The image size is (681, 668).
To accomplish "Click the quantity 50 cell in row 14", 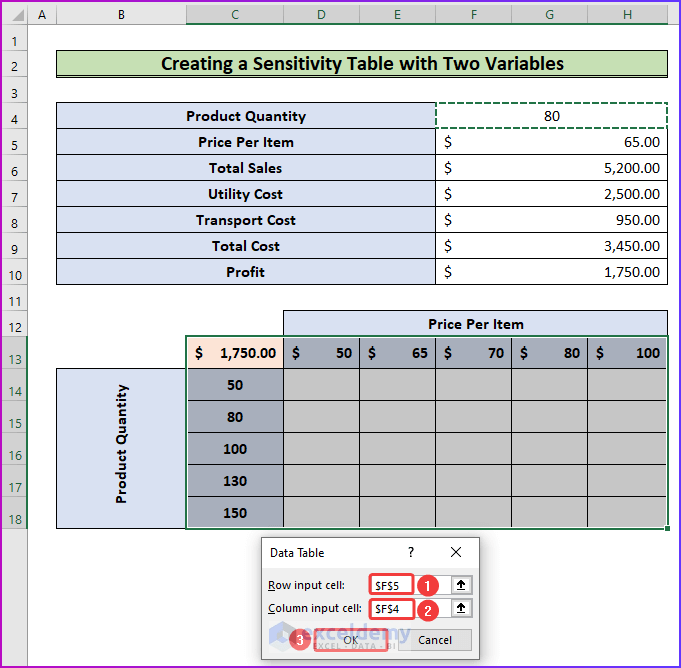I will click(x=235, y=385).
